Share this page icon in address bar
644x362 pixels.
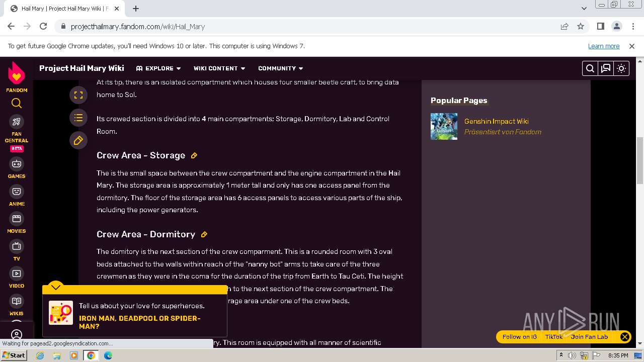click(565, 27)
